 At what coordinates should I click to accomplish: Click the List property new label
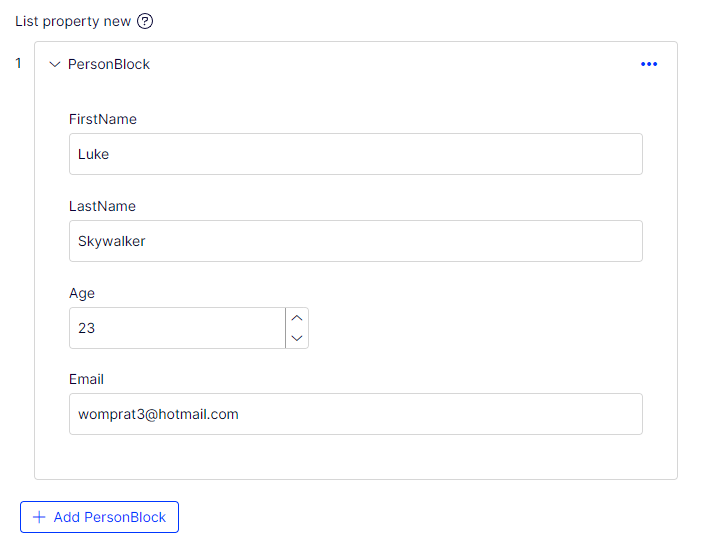(72, 21)
